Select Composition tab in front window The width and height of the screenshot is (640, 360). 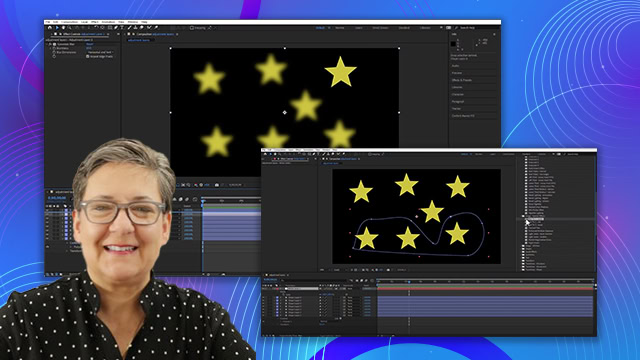(x=342, y=159)
